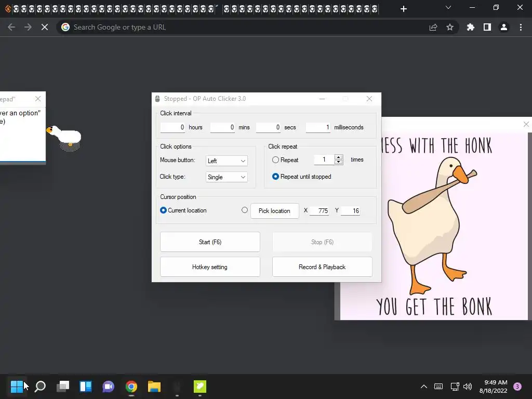This screenshot has width=532, height=399.
Task: Select the OP Auto Clicker taskbar icon
Action: [177, 386]
